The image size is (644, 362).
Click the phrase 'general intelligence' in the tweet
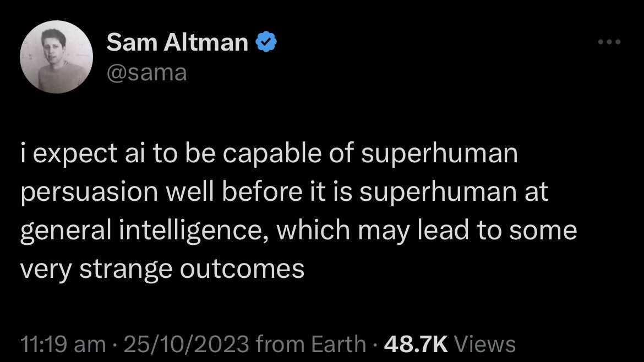[141, 231]
